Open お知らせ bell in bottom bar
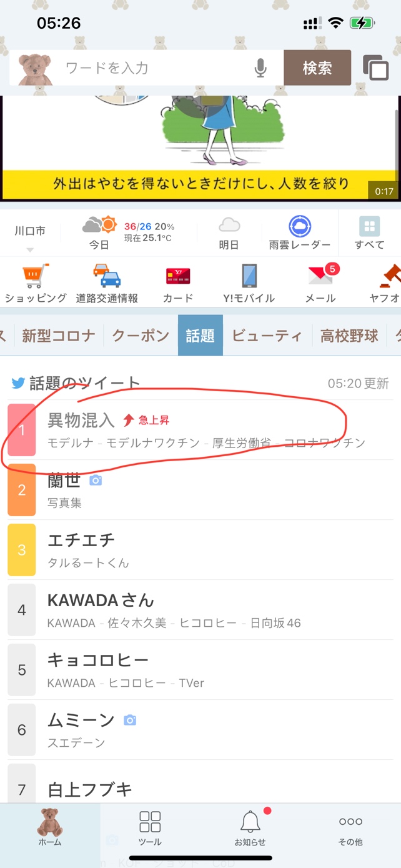Image resolution: width=401 pixels, height=868 pixels. pyautogui.click(x=250, y=827)
